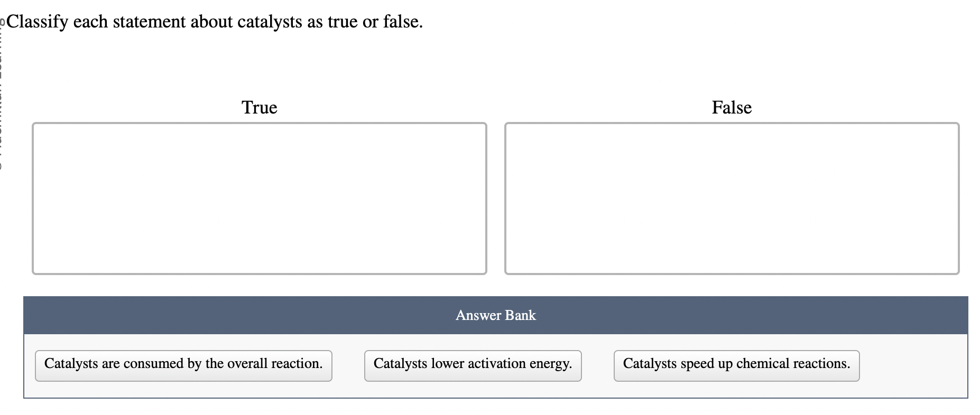Click the False column heading

(732, 108)
